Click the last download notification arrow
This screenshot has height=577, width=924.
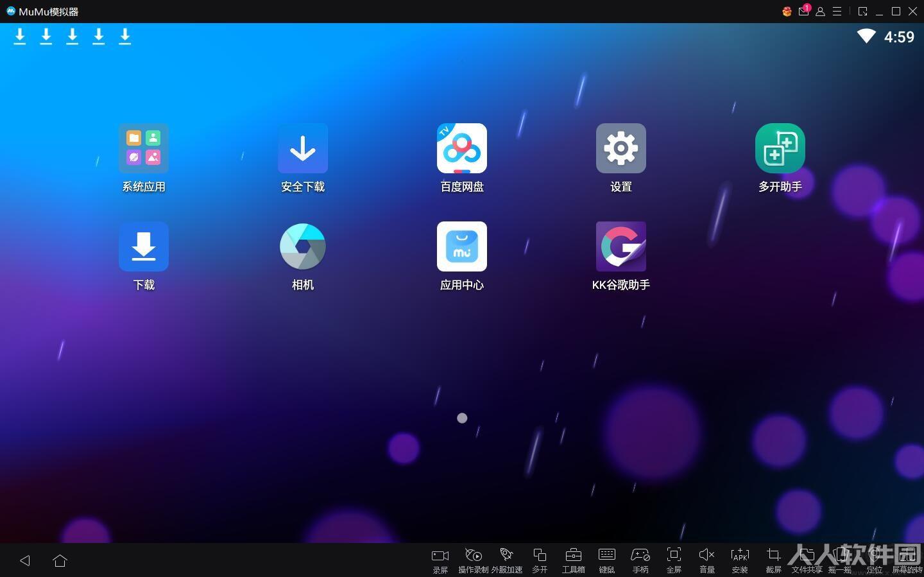coord(125,37)
